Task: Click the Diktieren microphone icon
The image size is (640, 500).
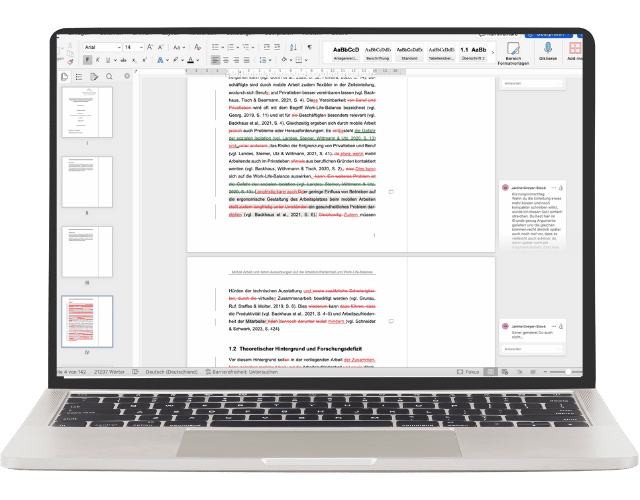Action: [x=547, y=47]
